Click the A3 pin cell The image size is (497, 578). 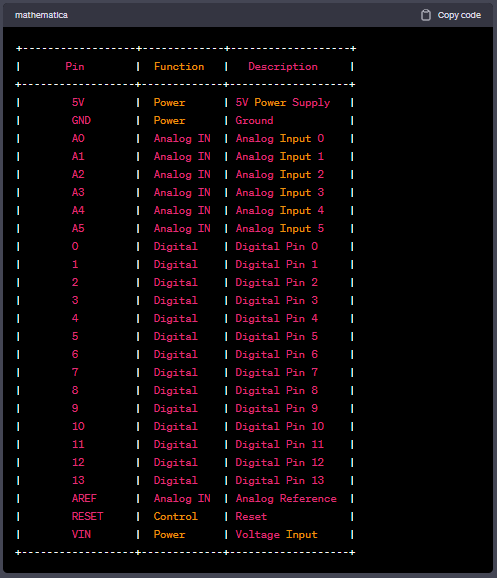pos(78,192)
